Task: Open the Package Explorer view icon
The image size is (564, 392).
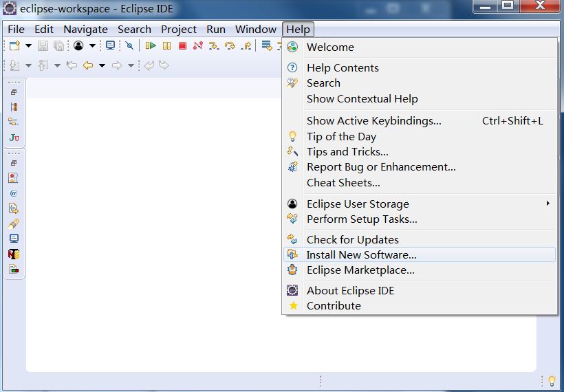Action: click(14, 122)
